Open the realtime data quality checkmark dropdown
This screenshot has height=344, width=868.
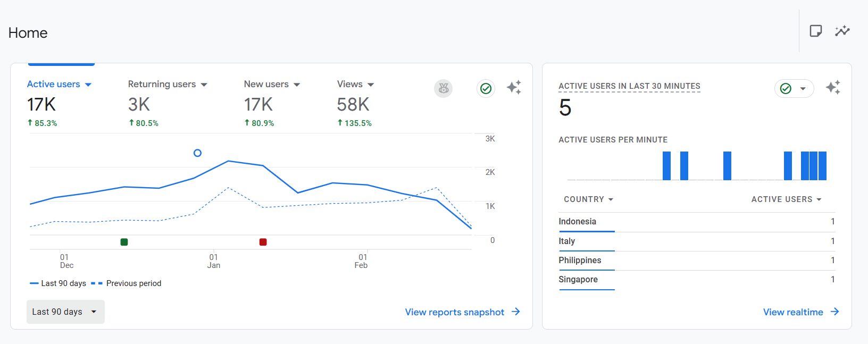794,88
